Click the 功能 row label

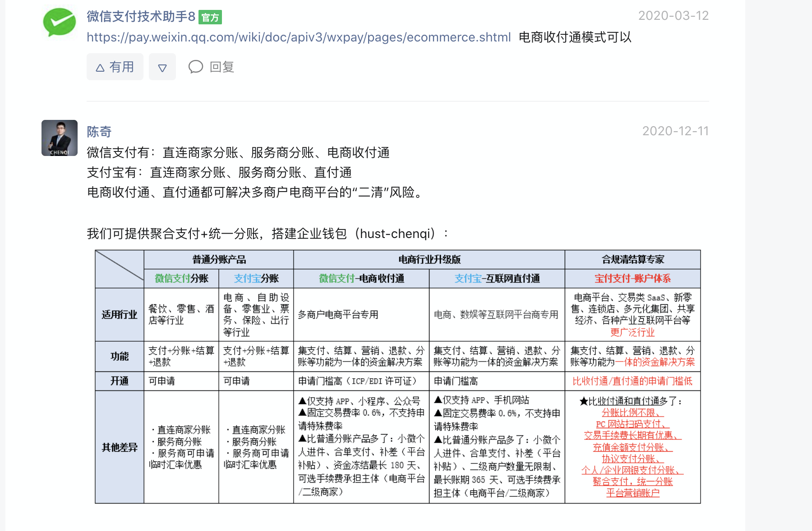click(120, 357)
